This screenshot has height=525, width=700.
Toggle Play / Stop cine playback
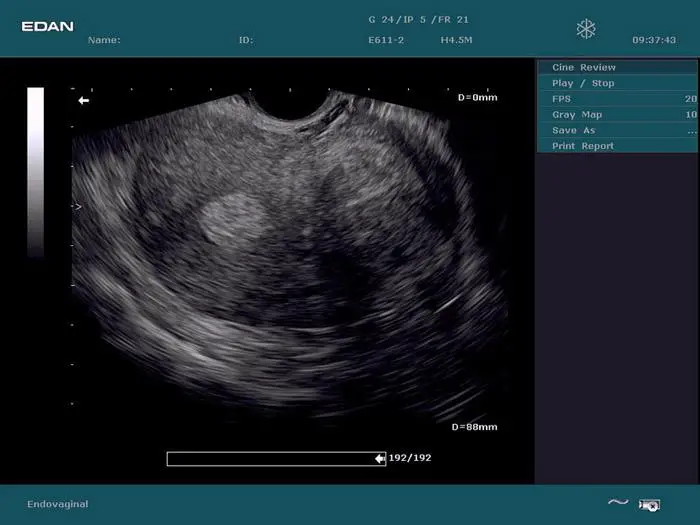(583, 83)
